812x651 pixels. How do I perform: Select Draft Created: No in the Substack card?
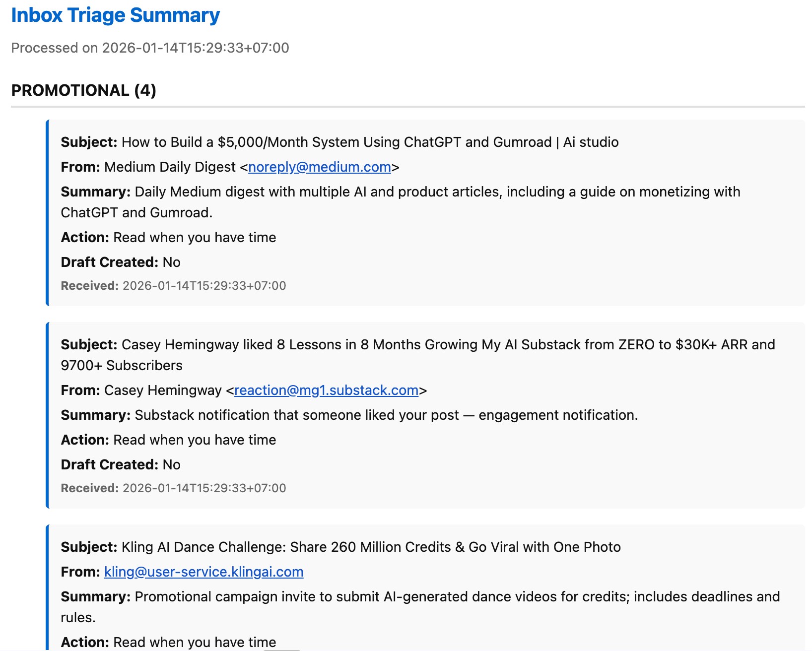121,465
